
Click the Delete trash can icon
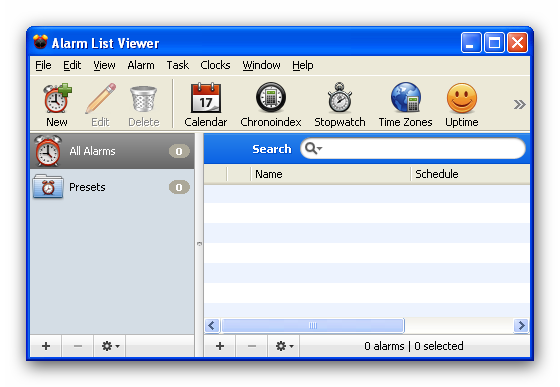click(144, 105)
